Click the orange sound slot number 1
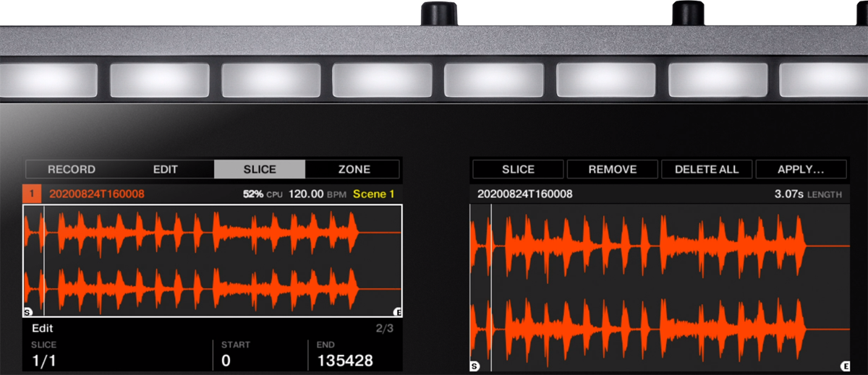The image size is (868, 375). (32, 194)
